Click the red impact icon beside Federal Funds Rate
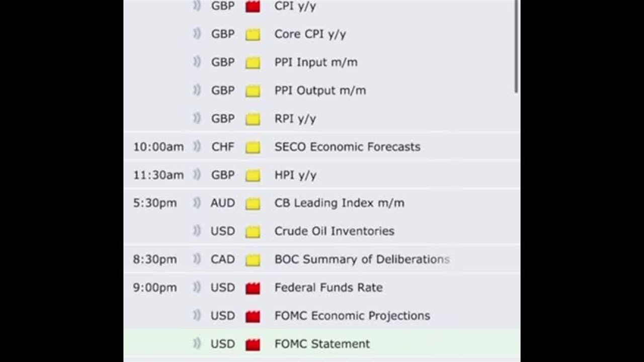 (x=253, y=288)
